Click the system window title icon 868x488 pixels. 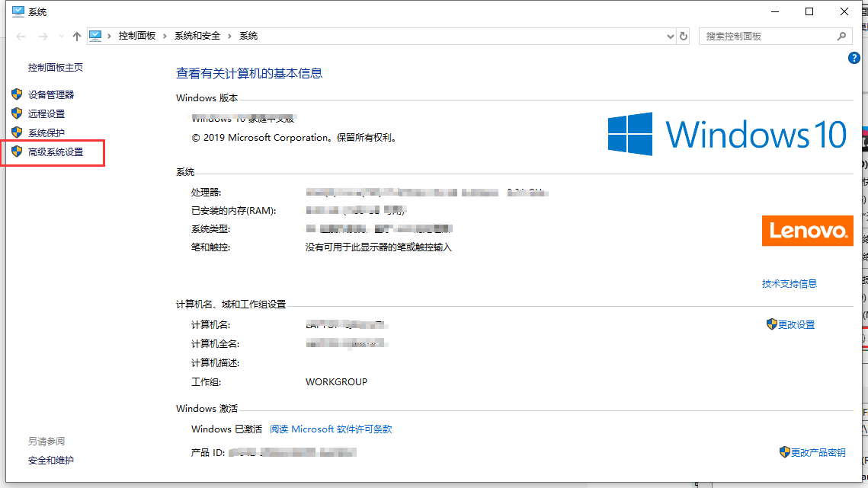(x=18, y=11)
